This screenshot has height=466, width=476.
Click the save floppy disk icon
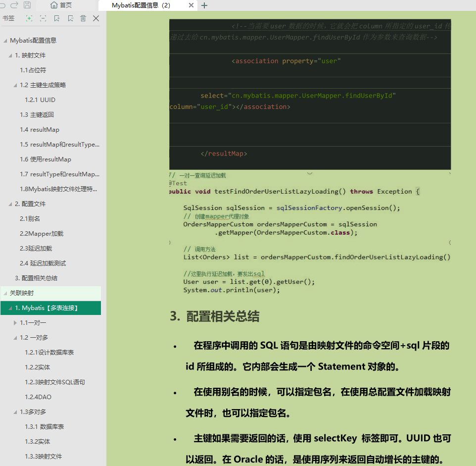(27, 5)
